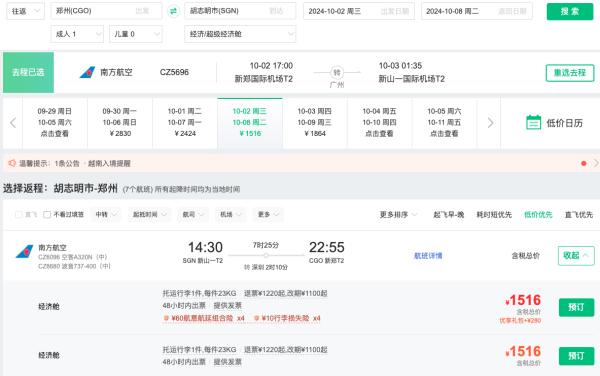The image size is (600, 376).
Task: Click the transfer '转' circle icon for Guangzhou
Action: (x=337, y=72)
